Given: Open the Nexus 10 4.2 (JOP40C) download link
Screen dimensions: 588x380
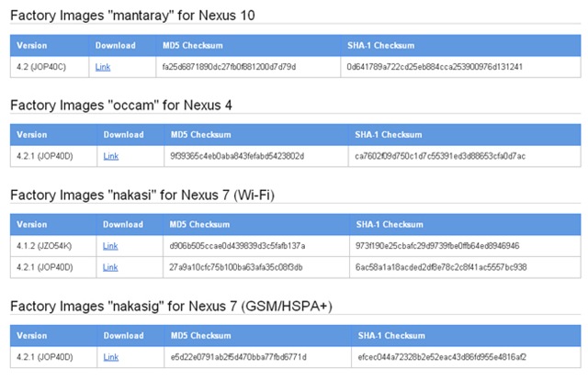Looking at the screenshot, I should [x=103, y=67].
